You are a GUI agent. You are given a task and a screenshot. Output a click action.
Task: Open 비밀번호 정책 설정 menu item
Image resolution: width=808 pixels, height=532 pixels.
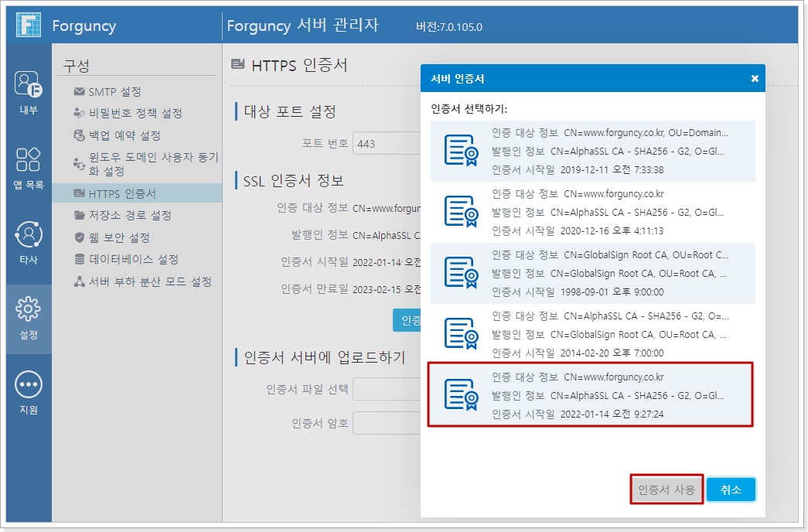[135, 114]
